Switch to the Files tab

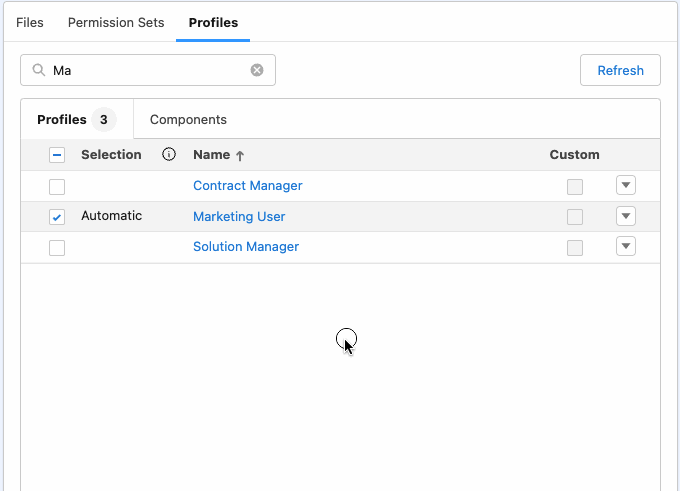pyautogui.click(x=30, y=22)
